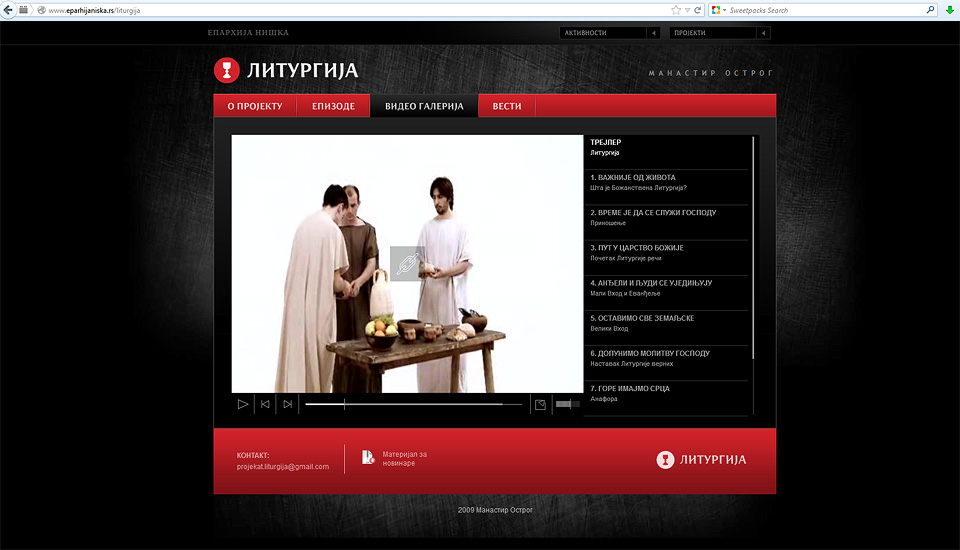Screen dimensions: 960x550
Task: Open the search engine selector dropdown
Action: (x=719, y=10)
